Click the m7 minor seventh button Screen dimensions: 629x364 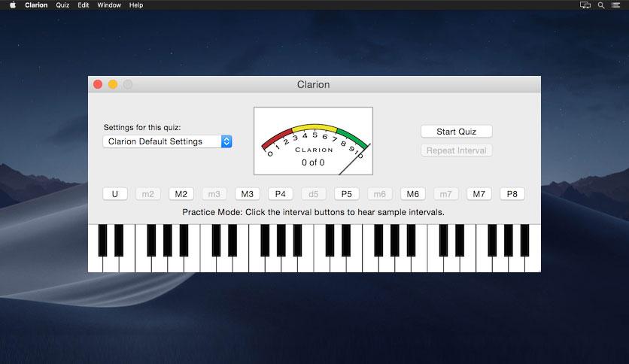tap(445, 194)
